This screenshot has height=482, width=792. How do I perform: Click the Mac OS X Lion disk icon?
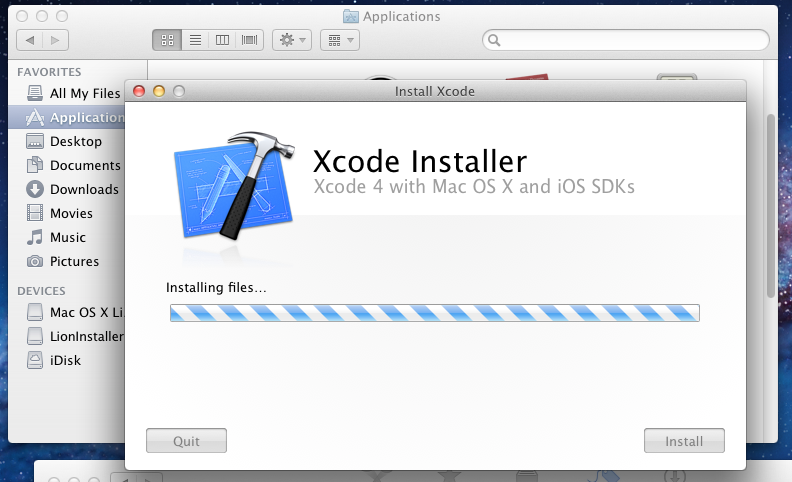(35, 312)
